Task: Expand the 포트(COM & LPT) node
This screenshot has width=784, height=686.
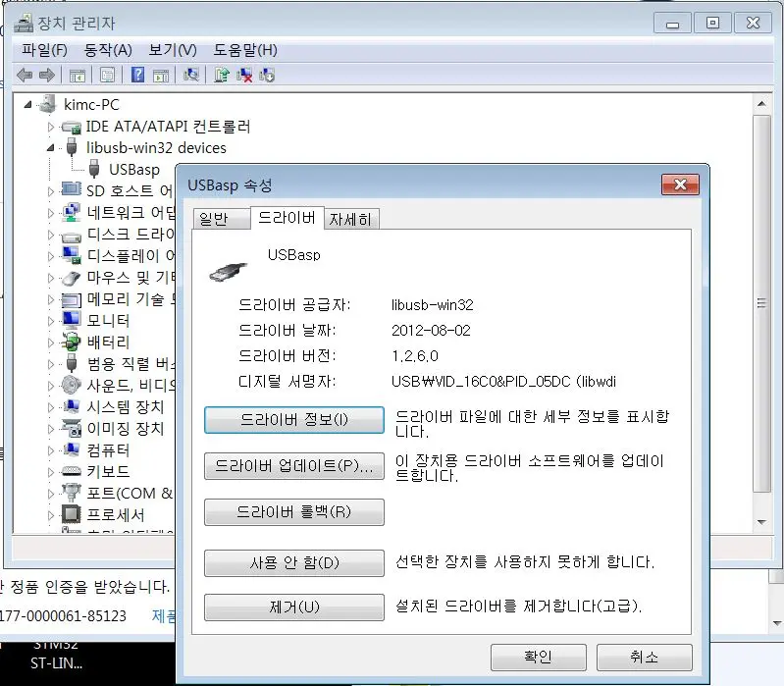Action: coord(50,494)
